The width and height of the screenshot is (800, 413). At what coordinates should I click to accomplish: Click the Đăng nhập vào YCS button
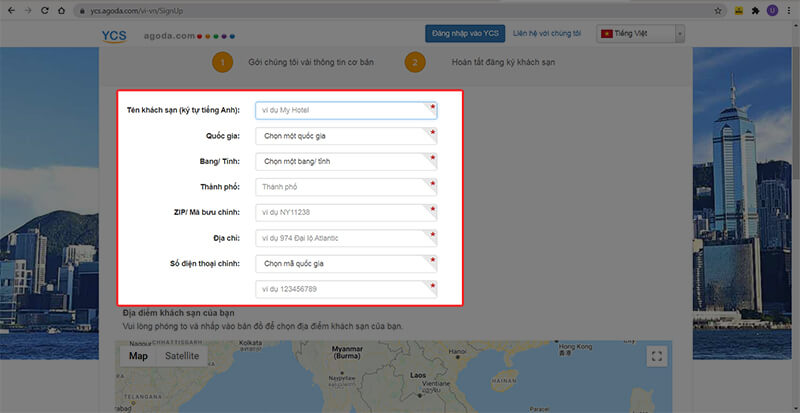pyautogui.click(x=465, y=34)
